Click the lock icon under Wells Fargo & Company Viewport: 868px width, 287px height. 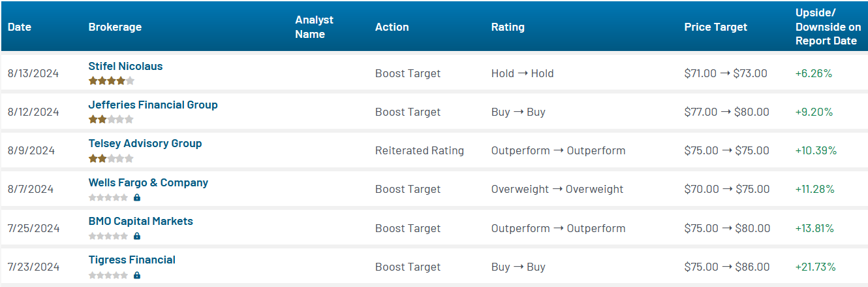pyautogui.click(x=137, y=197)
